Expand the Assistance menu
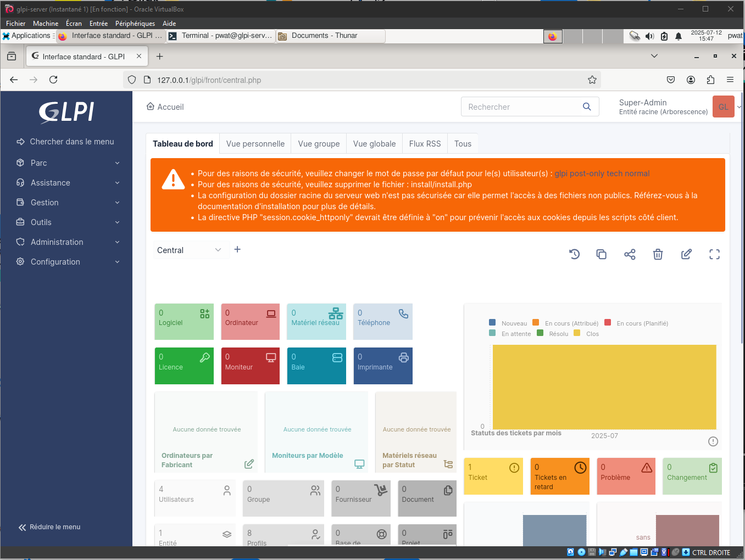This screenshot has height=560, width=745. (68, 183)
